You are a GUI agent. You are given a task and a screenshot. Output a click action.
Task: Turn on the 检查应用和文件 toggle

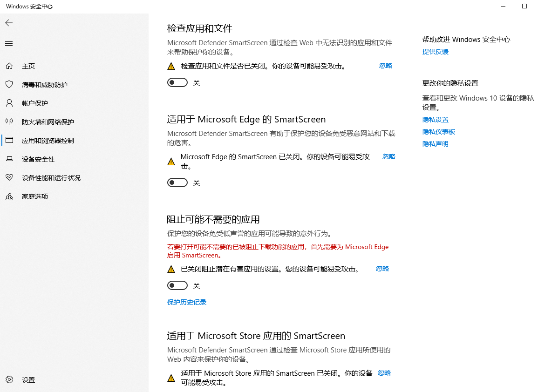[177, 83]
